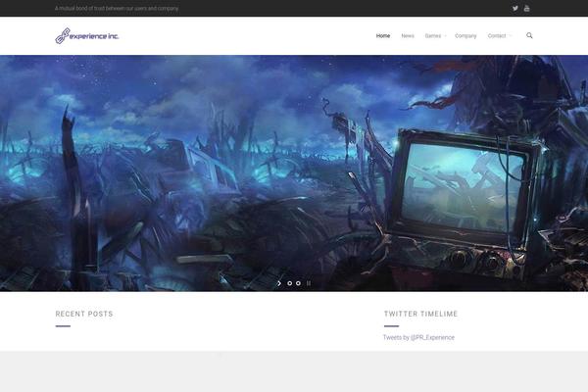This screenshot has width=588, height=392.
Task: Click the Recent Posts heading
Action: tap(84, 314)
